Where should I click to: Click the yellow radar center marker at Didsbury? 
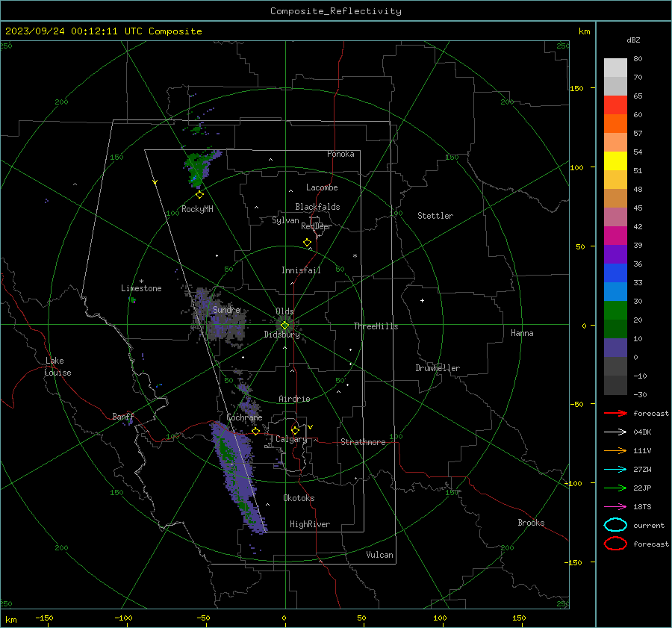pyautogui.click(x=284, y=326)
